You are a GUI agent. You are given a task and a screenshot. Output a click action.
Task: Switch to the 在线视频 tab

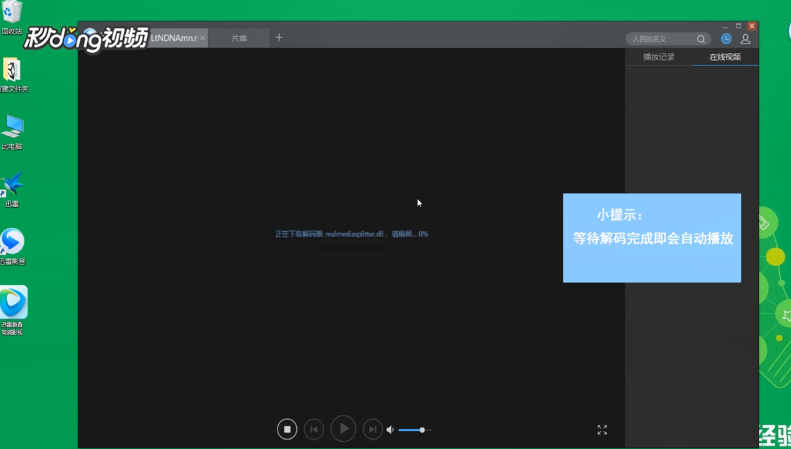click(725, 57)
